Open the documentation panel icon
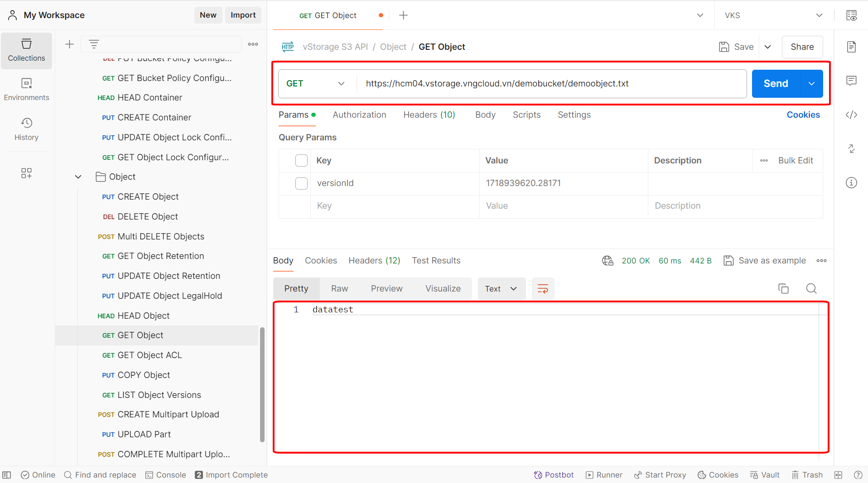This screenshot has height=483, width=868. [x=851, y=47]
